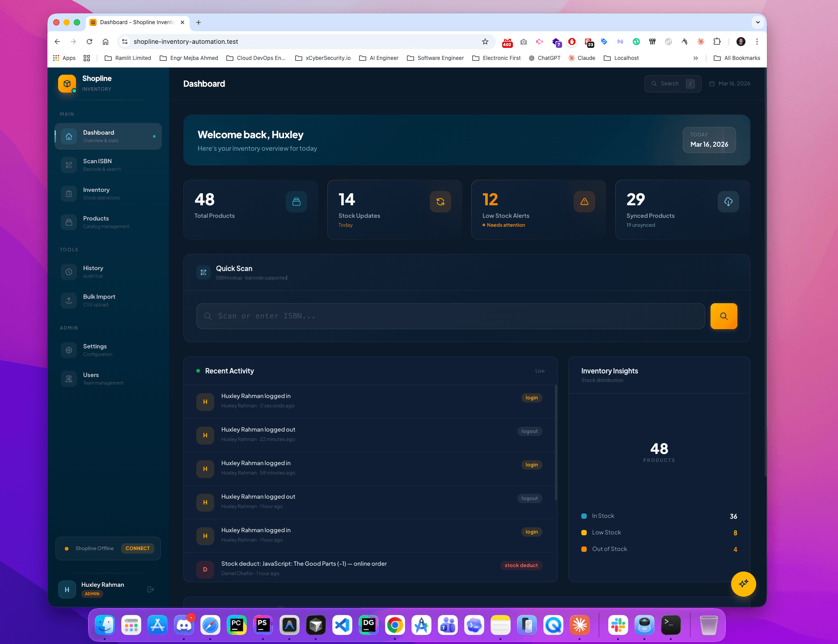This screenshot has height=644, width=838.
Task: Open Inventory stock operations from sidebar
Action: tap(69, 194)
